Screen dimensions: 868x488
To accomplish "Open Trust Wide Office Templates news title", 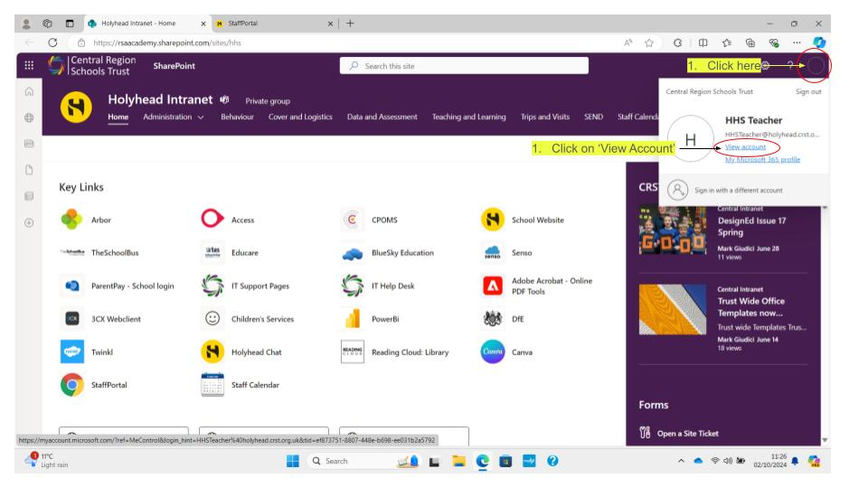I will (x=751, y=307).
